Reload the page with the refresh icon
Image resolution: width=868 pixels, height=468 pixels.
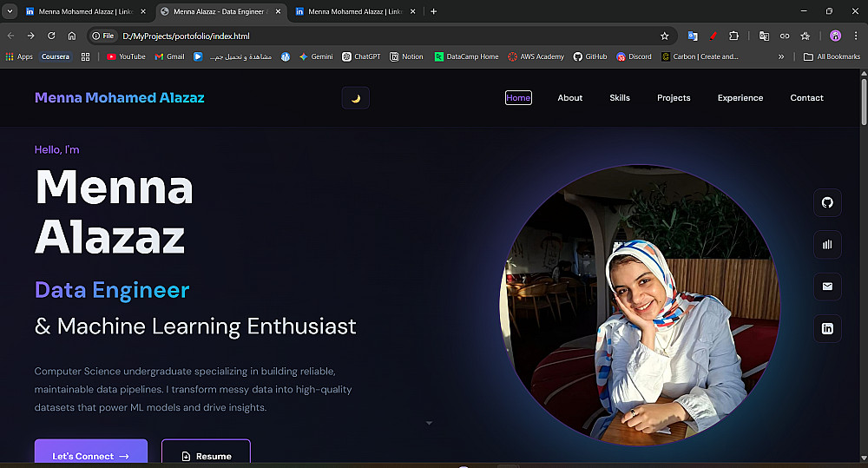click(x=51, y=36)
